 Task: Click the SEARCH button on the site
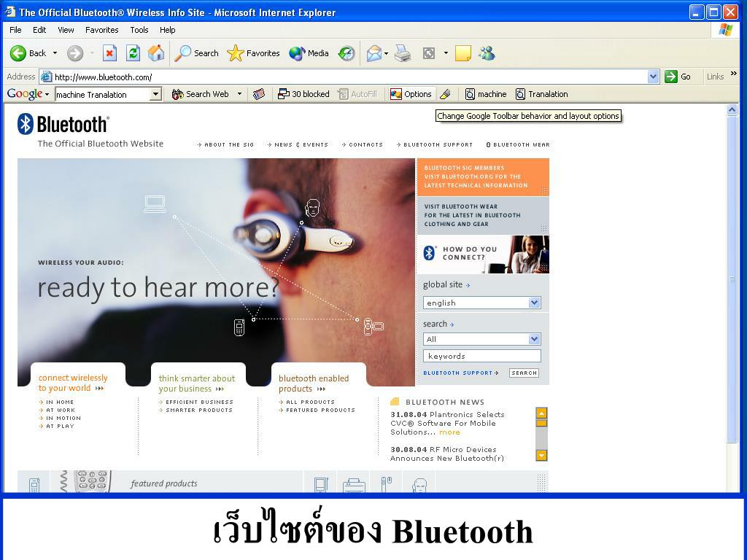(524, 373)
